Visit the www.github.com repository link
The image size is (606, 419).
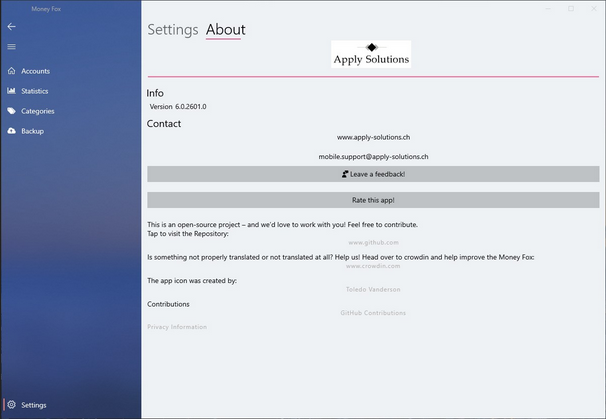point(373,242)
